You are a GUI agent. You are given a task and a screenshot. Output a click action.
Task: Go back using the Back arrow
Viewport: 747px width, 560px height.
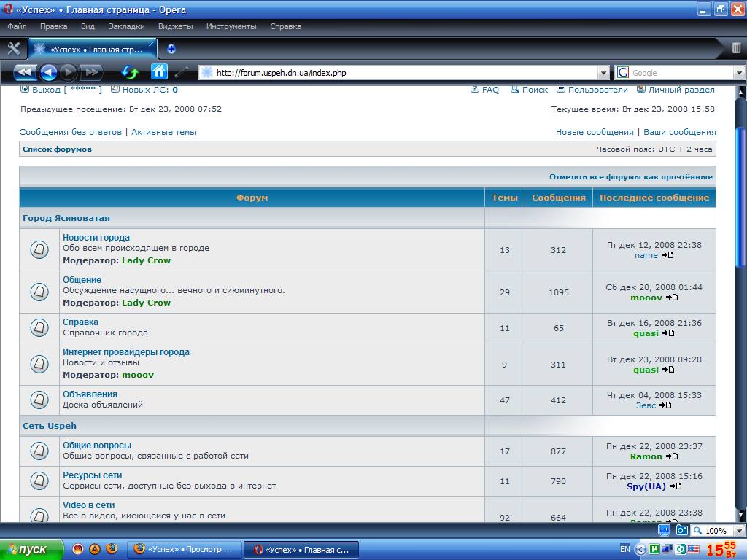pos(48,72)
